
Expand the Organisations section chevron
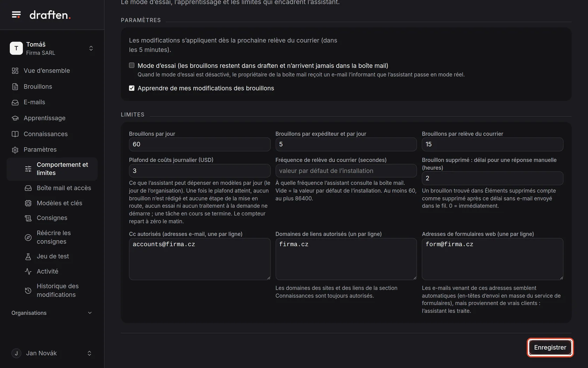click(90, 313)
